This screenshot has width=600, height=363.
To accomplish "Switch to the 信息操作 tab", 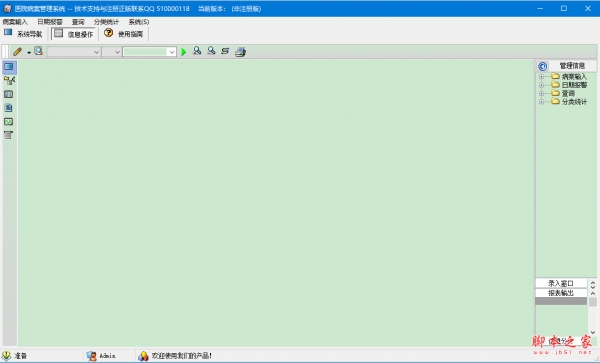I will point(73,34).
